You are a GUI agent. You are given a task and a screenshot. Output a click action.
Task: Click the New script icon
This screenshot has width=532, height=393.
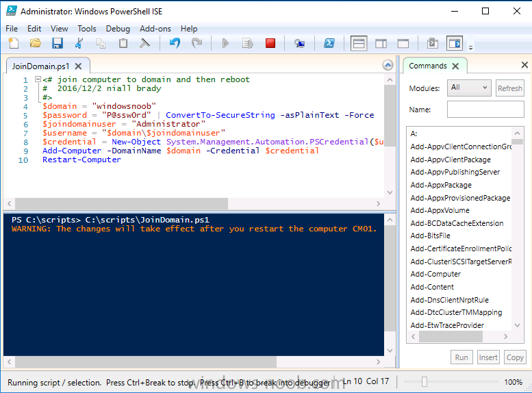(14, 43)
